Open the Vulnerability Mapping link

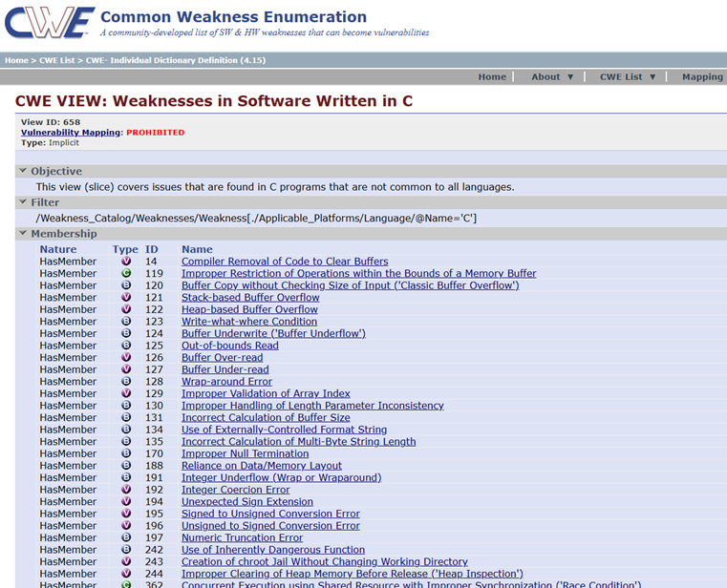tap(71, 133)
